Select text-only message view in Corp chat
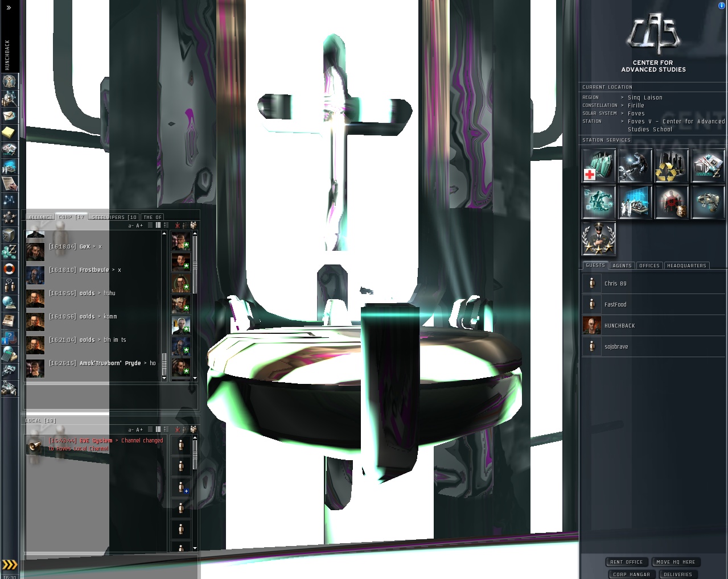The image size is (728, 579). (150, 225)
